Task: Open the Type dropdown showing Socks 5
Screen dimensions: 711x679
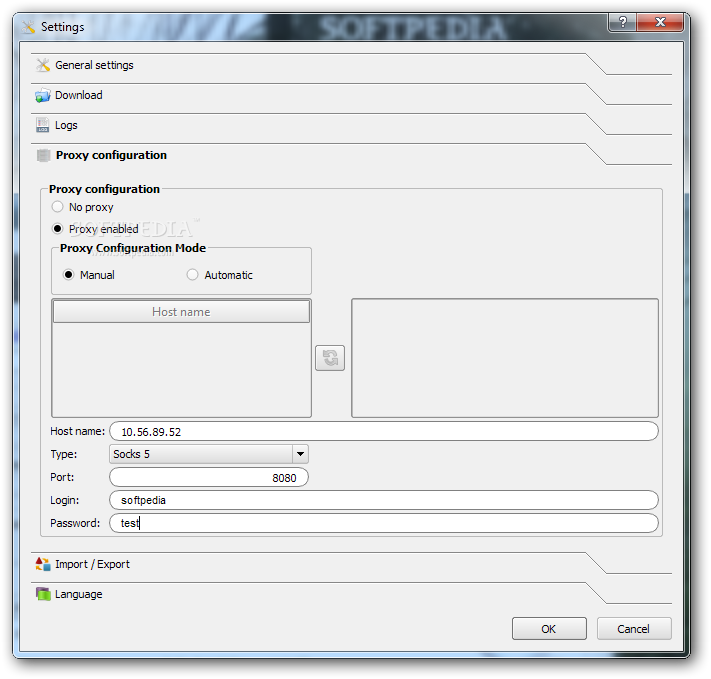Action: 209,454
